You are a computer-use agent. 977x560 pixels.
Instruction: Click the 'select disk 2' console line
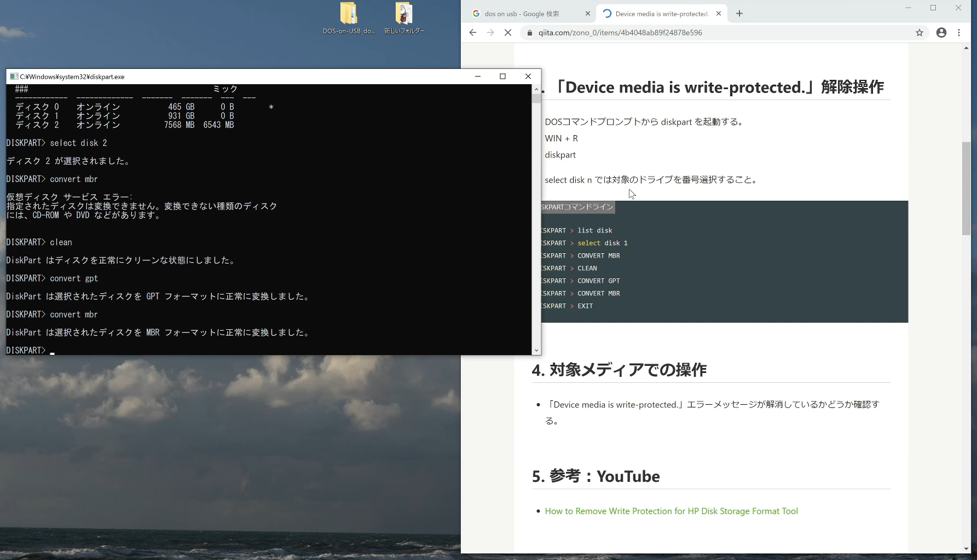56,143
